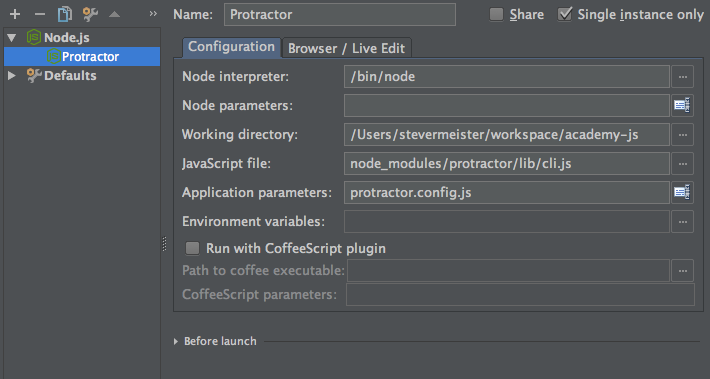Enable the Share checkbox
This screenshot has width=710, height=379.
point(496,14)
